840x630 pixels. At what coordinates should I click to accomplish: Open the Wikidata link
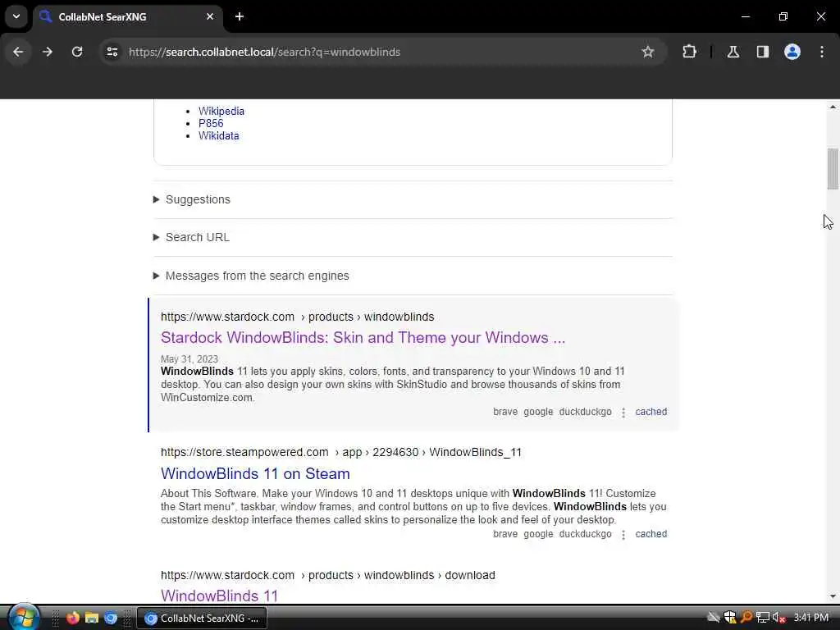tap(218, 135)
